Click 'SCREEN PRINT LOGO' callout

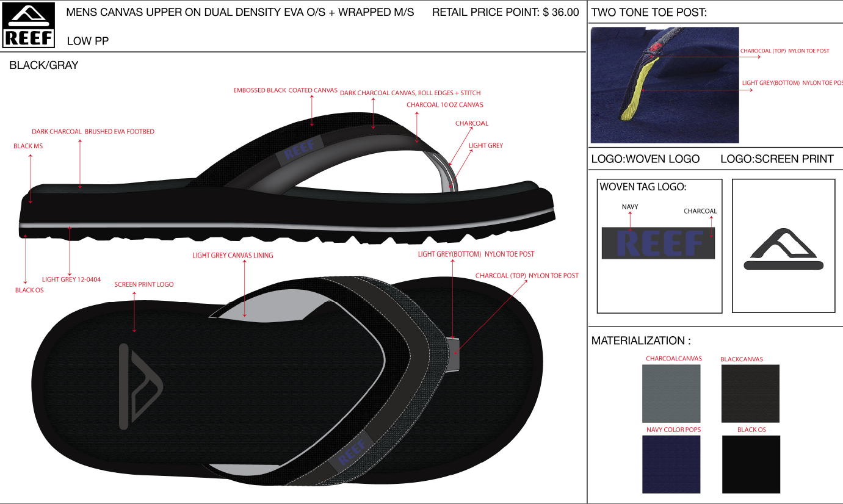coord(144,285)
